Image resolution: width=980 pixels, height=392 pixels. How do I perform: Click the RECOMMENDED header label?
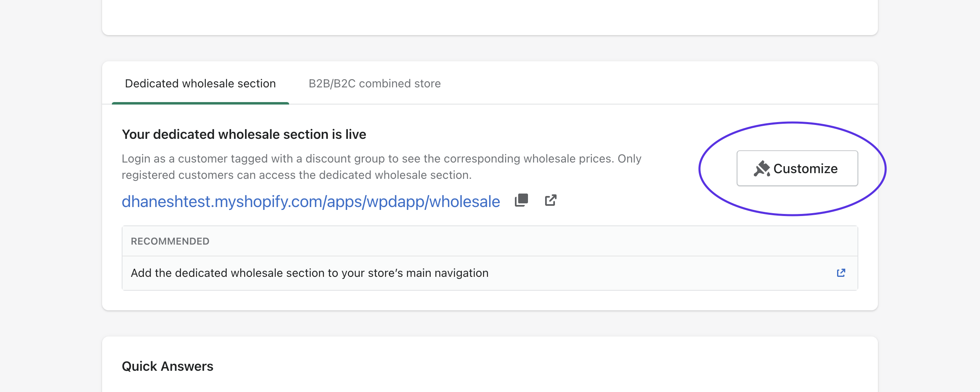(x=170, y=241)
